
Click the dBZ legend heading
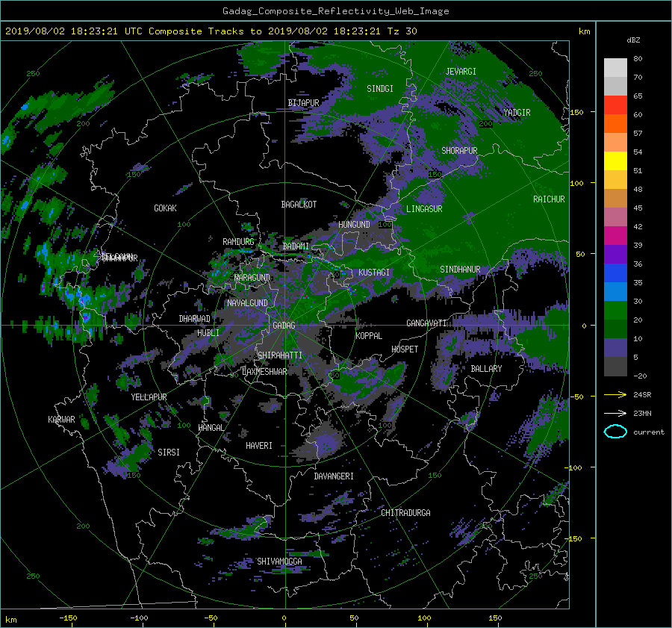pyautogui.click(x=633, y=40)
